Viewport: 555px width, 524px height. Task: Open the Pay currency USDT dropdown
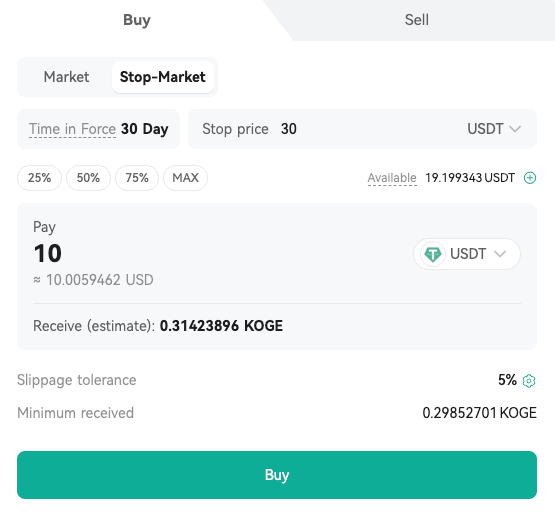(467, 254)
